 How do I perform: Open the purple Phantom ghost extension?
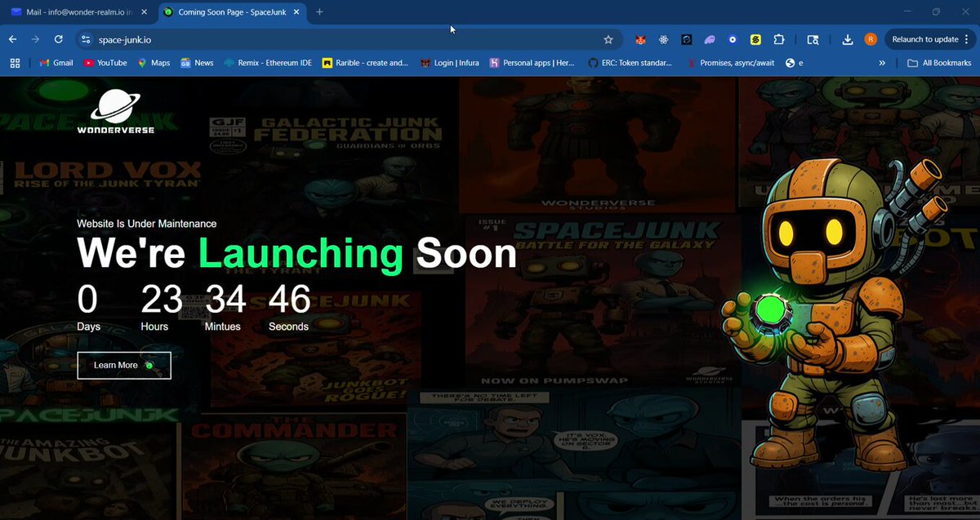click(710, 39)
